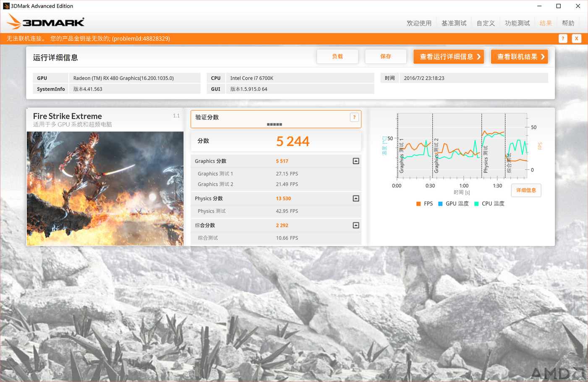Screen dimensions: 588x382
Task: Click orange FPS legend swatch
Action: (418, 204)
